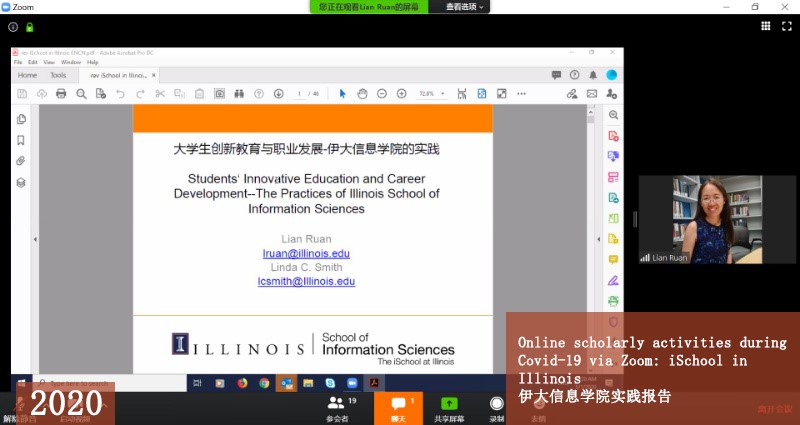Viewport: 800px width, 425px height.
Task: Open the magnifier search icon in Acrobat's top toolbar
Action: [81, 94]
